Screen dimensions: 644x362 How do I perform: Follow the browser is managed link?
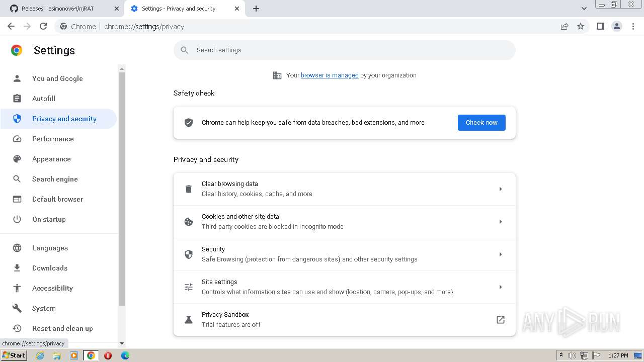(330, 75)
